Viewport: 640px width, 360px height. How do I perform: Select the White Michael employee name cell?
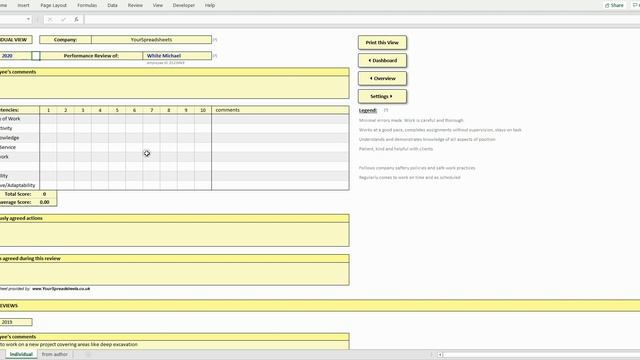click(177, 56)
